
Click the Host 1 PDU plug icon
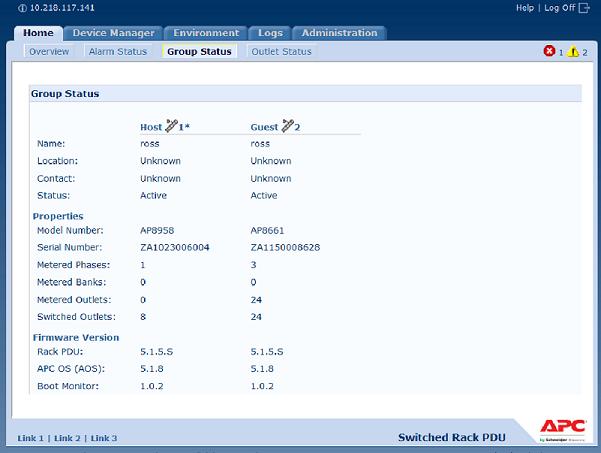coord(171,125)
